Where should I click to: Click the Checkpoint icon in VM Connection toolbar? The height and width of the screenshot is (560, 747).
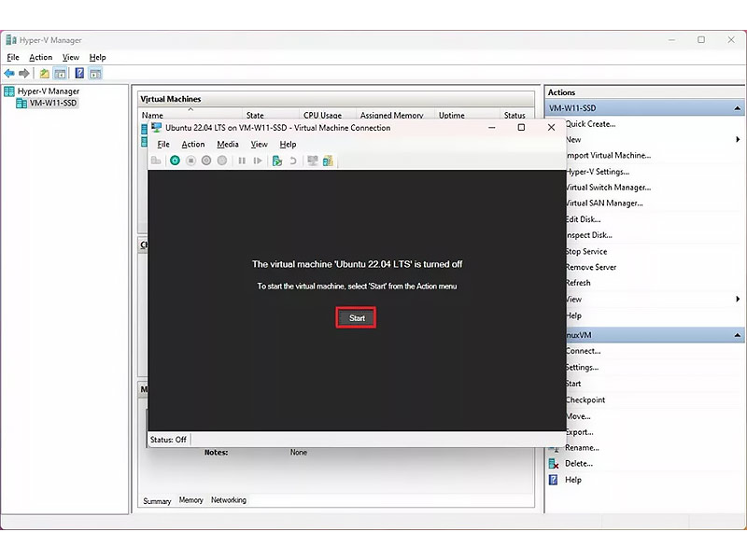277,161
